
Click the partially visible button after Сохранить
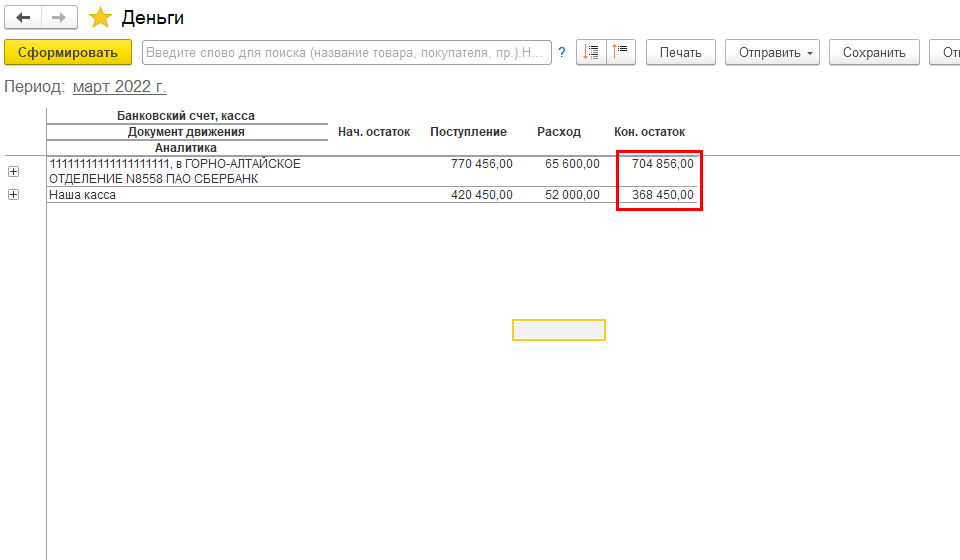(x=945, y=53)
